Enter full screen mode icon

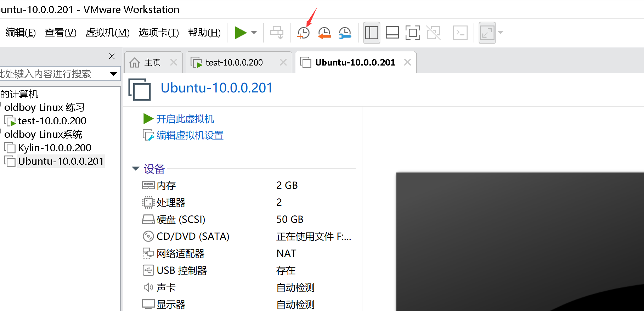[413, 33]
